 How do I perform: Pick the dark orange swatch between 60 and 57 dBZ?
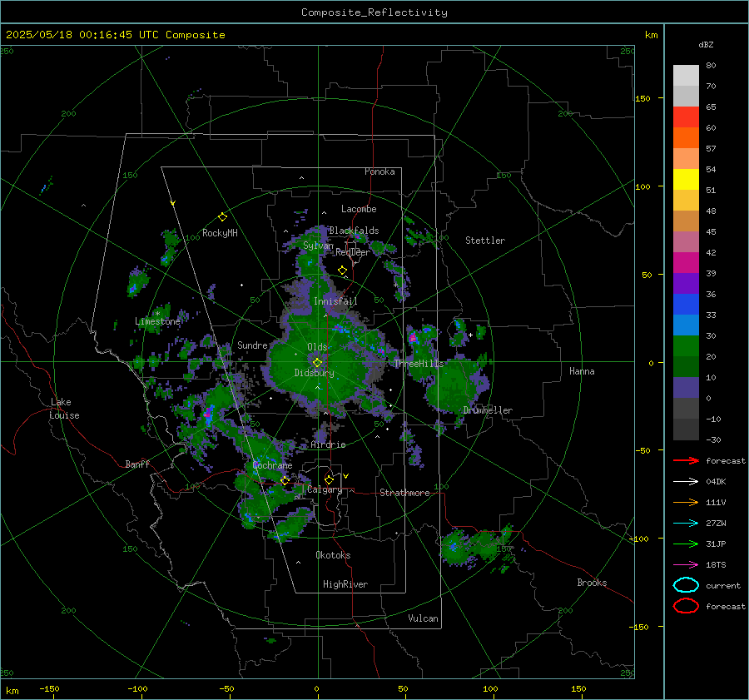(686, 138)
